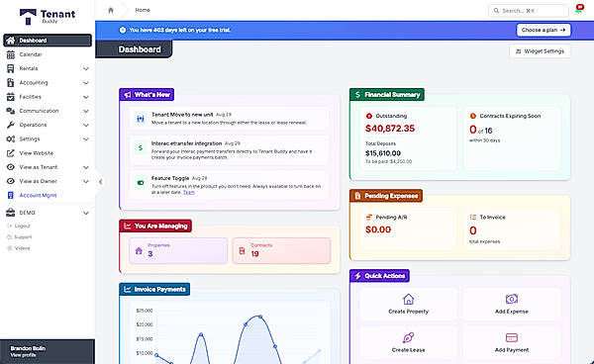The height and width of the screenshot is (364, 594).
Task: Click the Choose a plan button
Action: (544, 30)
